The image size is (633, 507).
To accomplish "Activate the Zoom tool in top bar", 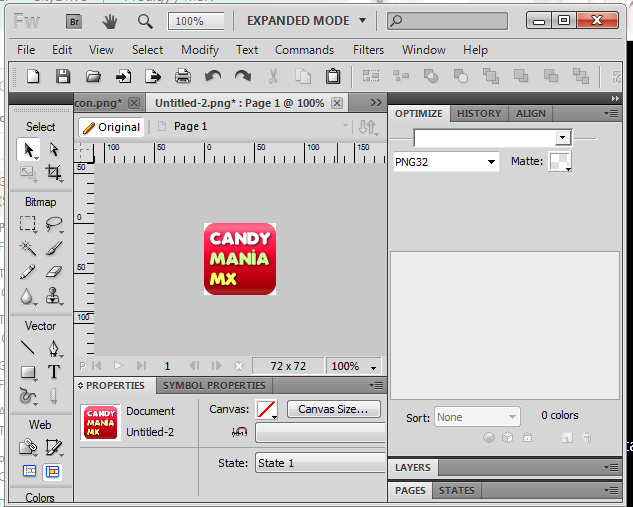I will point(145,21).
